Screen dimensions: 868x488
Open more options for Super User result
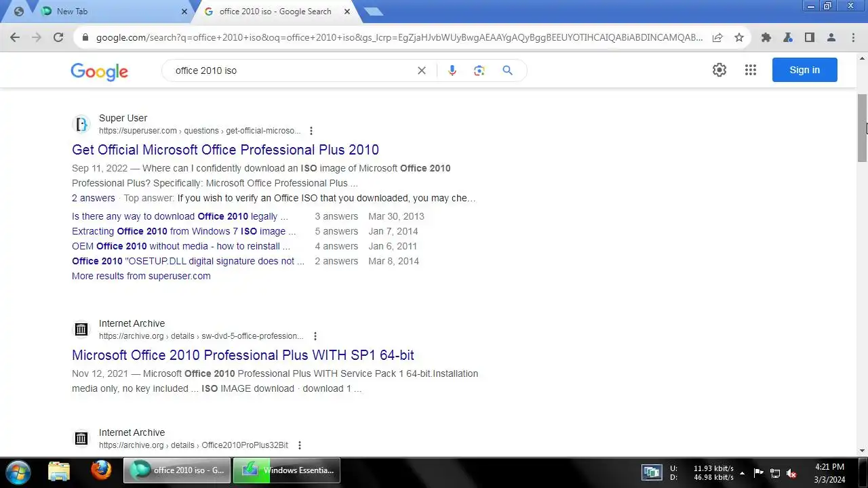click(311, 131)
